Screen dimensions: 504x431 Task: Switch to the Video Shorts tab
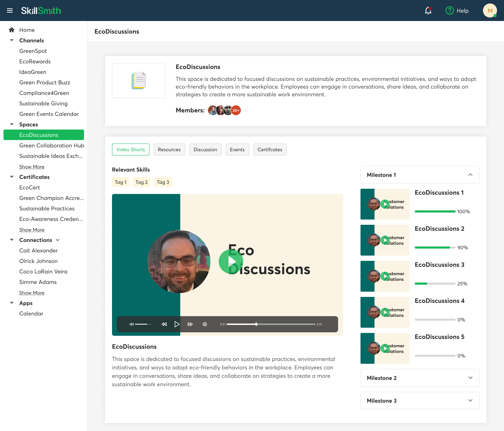131,150
